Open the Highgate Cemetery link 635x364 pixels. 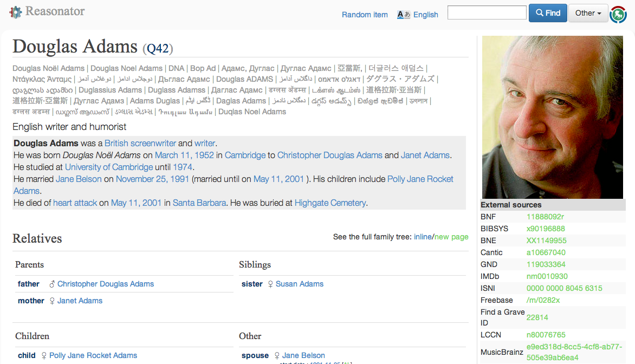[330, 203]
